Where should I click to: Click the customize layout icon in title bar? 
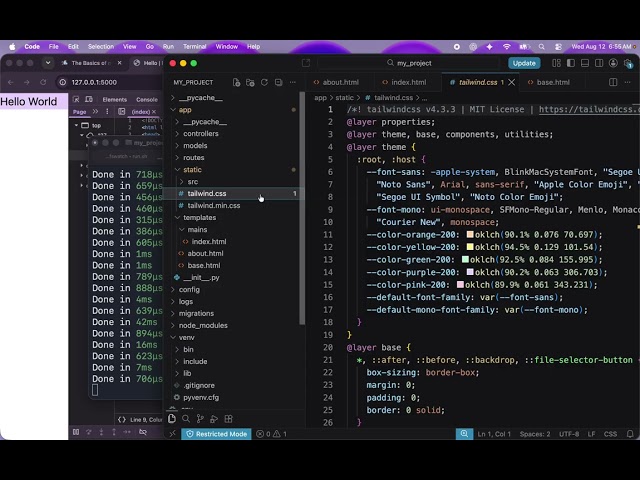(556, 63)
